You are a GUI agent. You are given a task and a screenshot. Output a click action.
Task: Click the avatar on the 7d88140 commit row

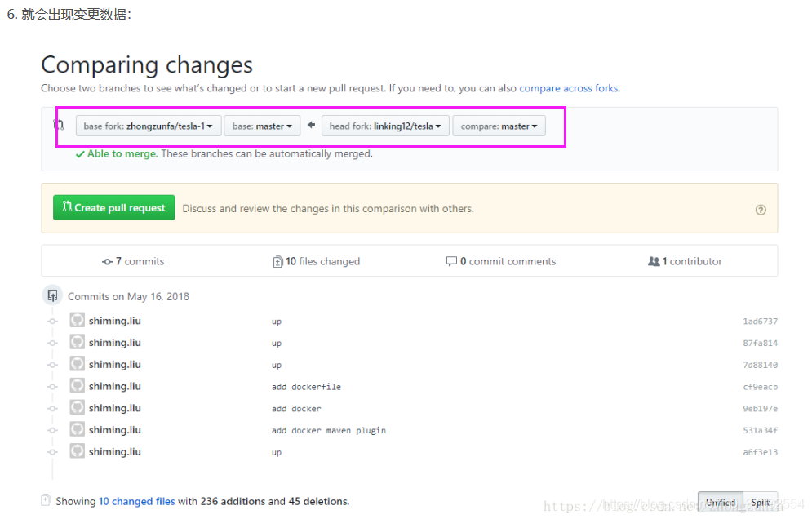click(78, 364)
